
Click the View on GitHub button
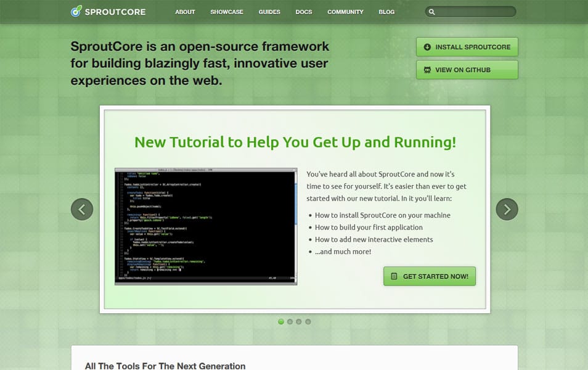coord(467,70)
